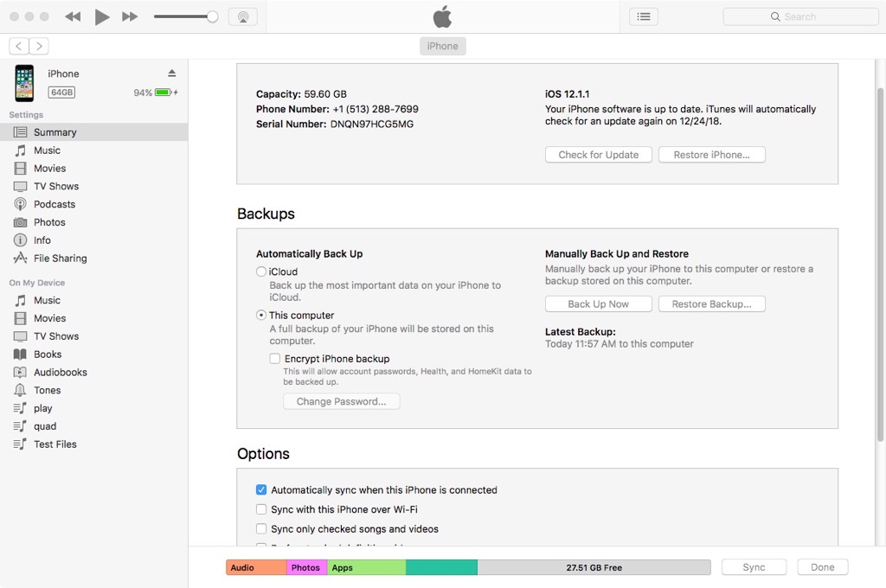Viewport: 886px width, 588px height.
Task: Open the list view icon button
Action: pyautogui.click(x=644, y=16)
